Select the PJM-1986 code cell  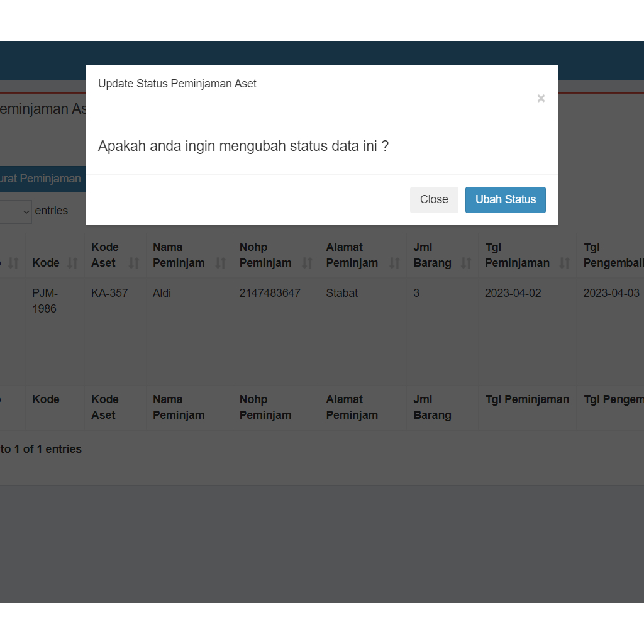point(45,301)
